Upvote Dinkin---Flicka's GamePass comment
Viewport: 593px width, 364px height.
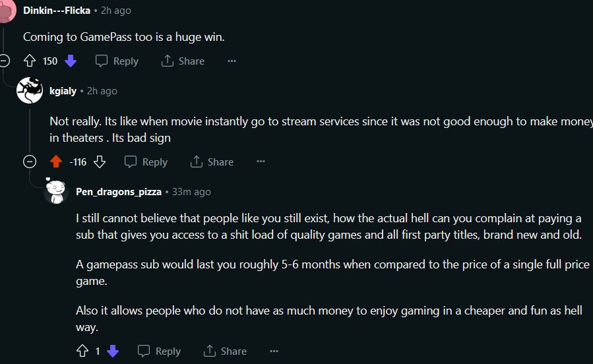29,61
